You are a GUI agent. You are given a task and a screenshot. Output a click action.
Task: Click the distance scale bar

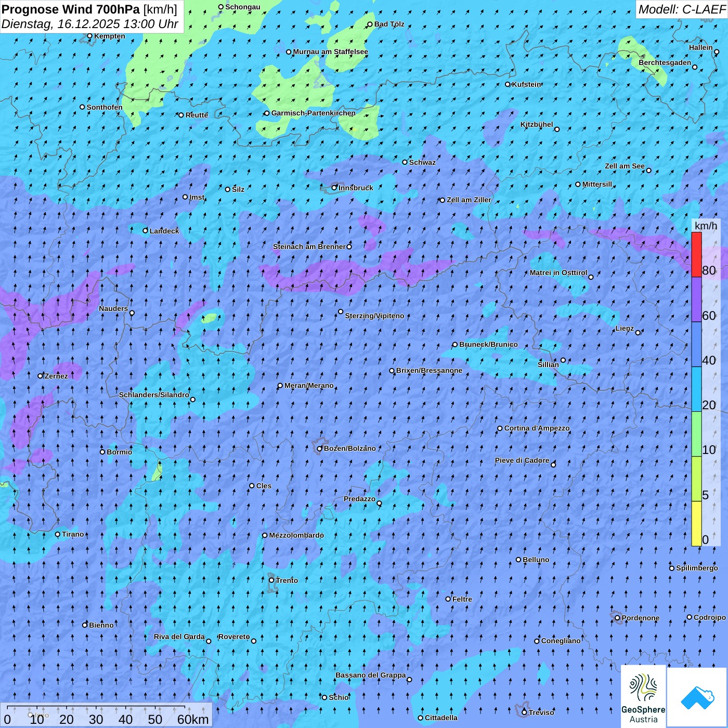(x=96, y=707)
